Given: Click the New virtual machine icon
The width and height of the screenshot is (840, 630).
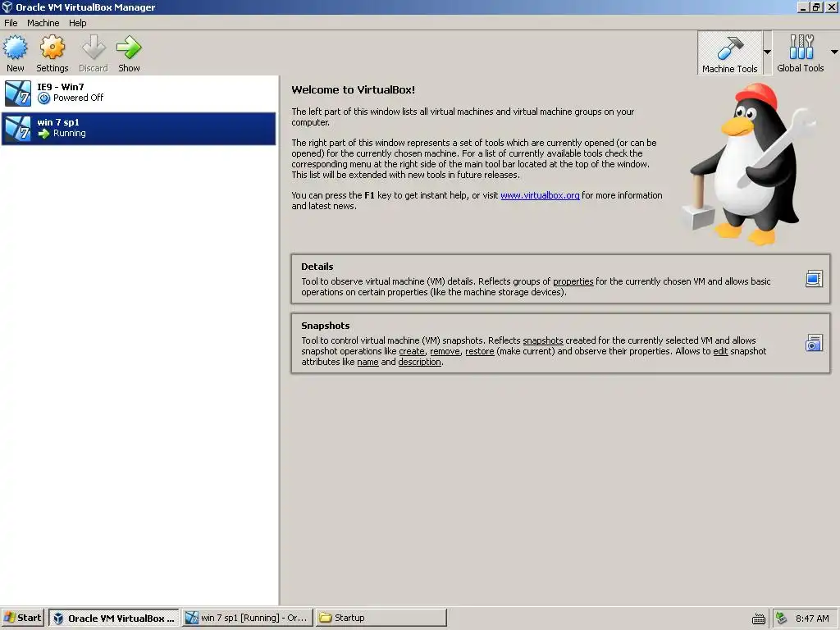Looking at the screenshot, I should (15, 48).
